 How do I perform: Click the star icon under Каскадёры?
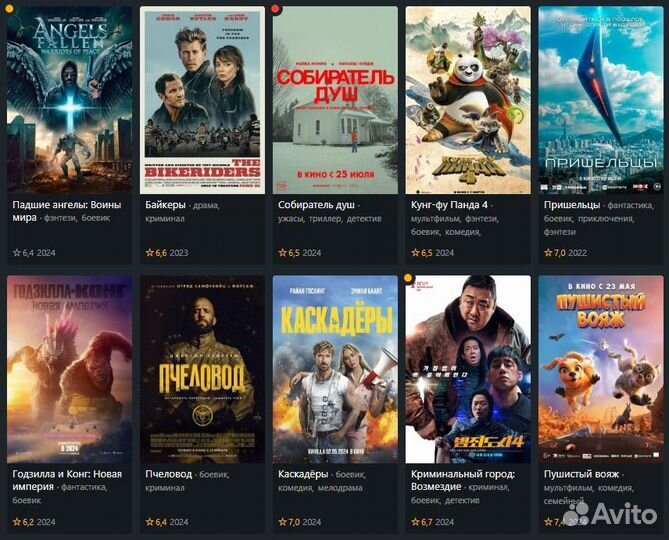[x=282, y=522]
